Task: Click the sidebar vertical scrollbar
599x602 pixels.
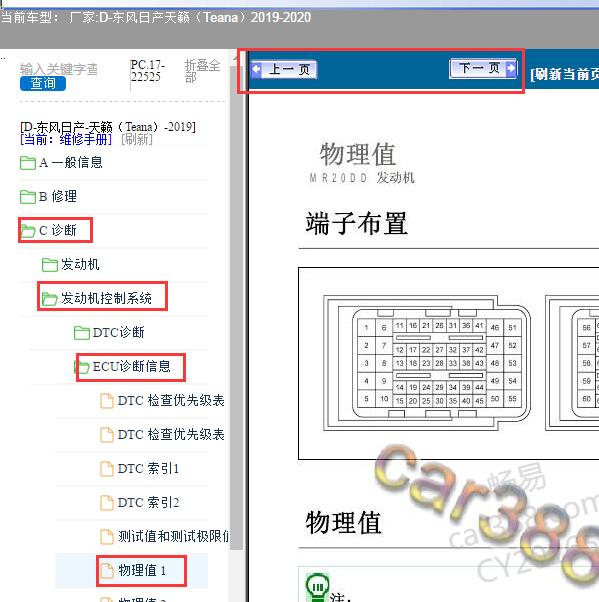Action: tap(236, 307)
